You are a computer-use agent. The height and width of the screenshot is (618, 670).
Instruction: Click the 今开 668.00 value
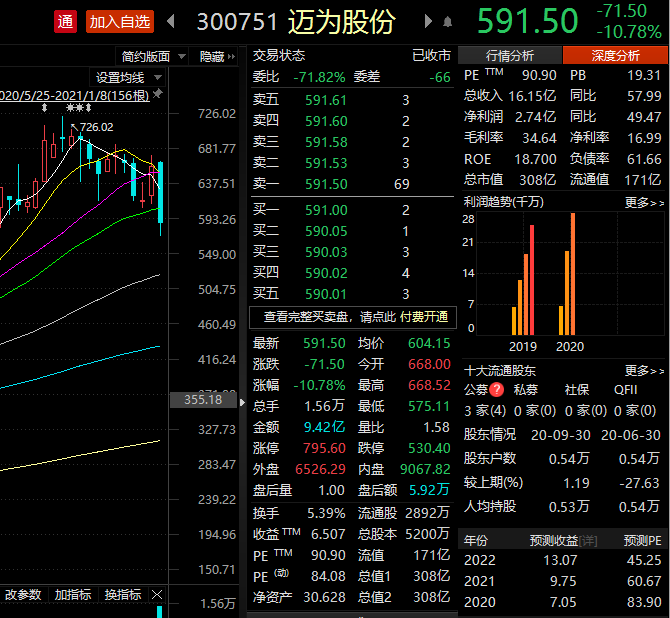[429, 364]
